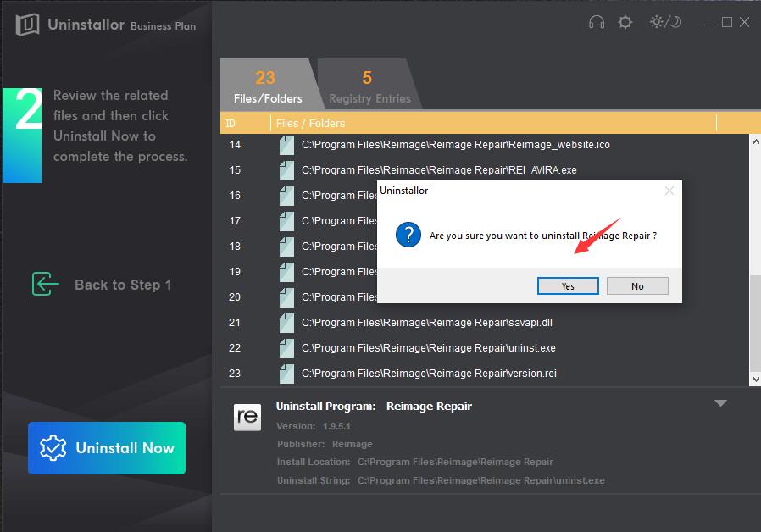This screenshot has width=761, height=532.
Task: Click the file icon in row 20
Action: pos(286,297)
